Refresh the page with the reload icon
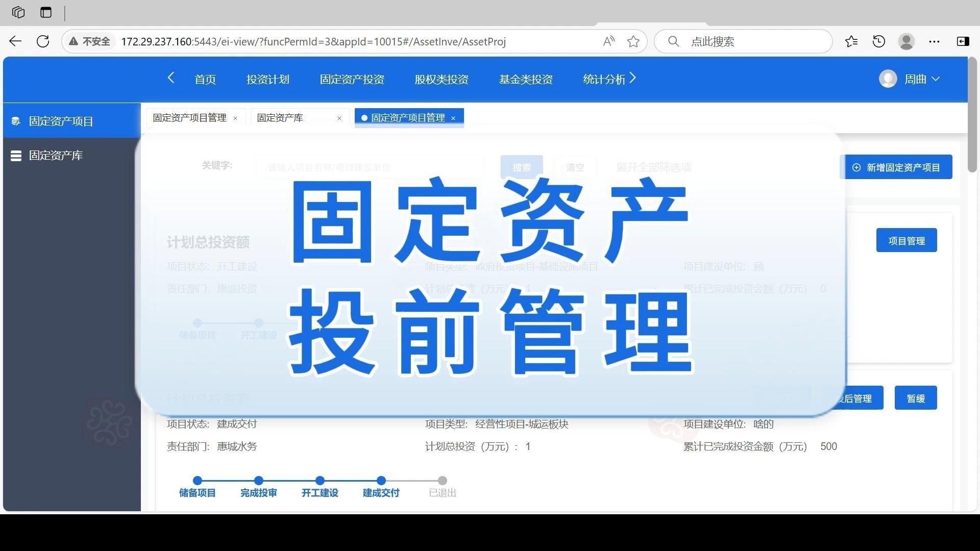Viewport: 980px width, 551px height. [x=43, y=41]
